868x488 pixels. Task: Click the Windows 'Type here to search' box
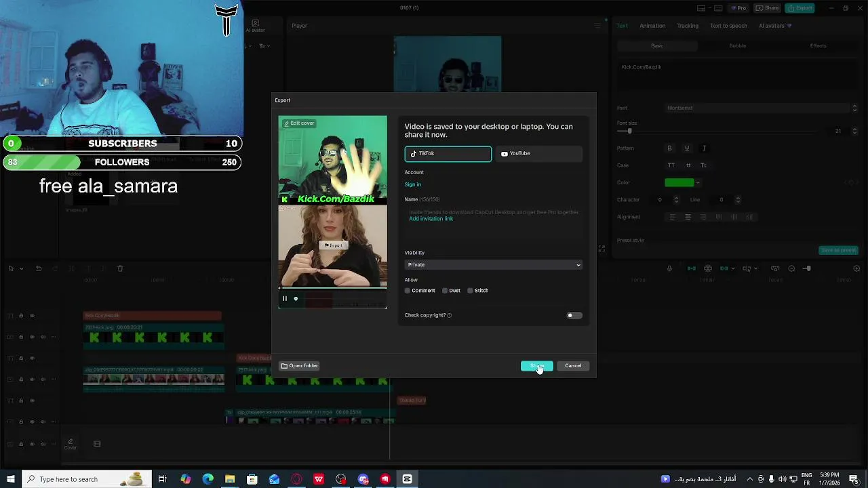coord(87,479)
